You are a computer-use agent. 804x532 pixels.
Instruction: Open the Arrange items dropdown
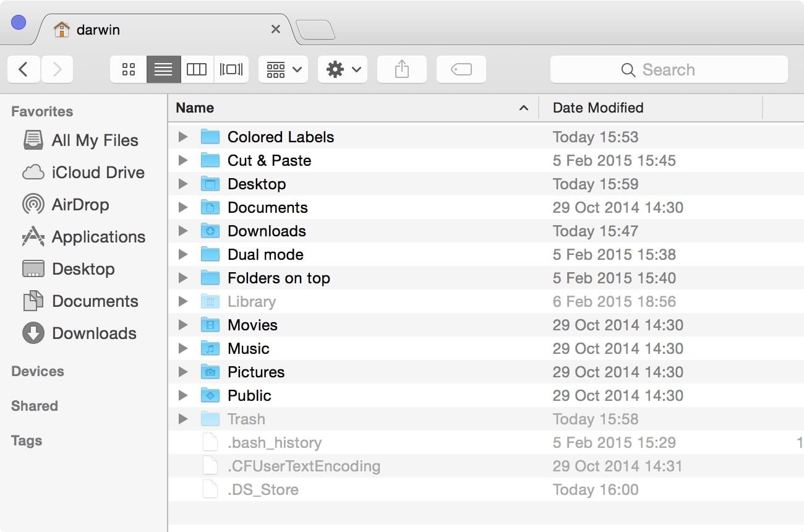point(283,69)
